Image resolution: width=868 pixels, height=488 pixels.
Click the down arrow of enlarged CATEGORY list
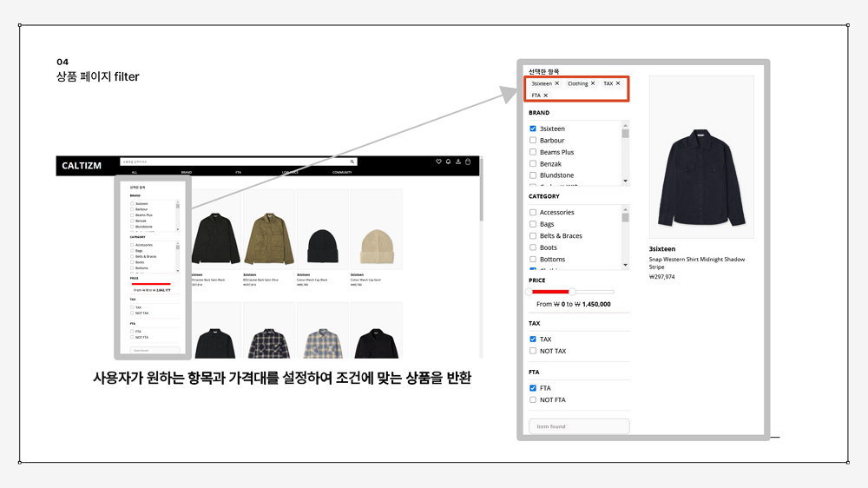(x=626, y=266)
